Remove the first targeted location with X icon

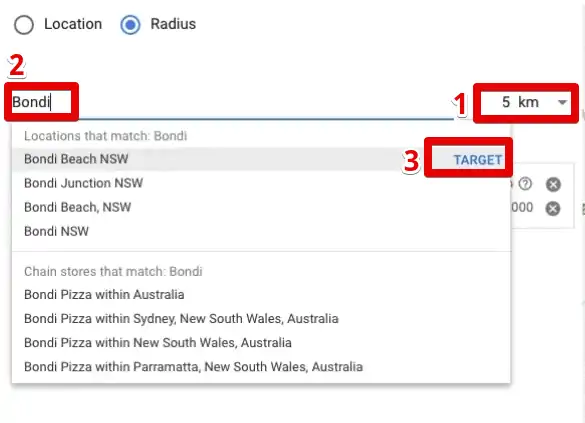[x=553, y=184]
